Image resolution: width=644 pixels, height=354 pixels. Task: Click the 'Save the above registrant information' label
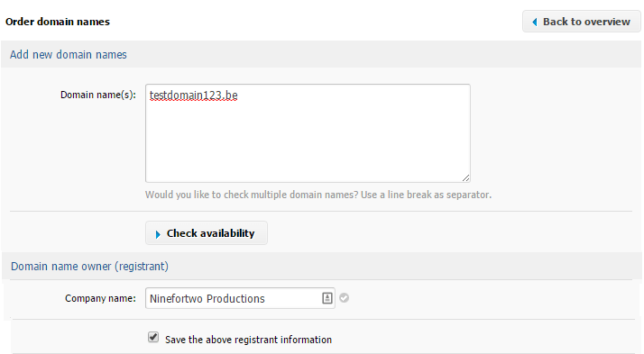[248, 340]
